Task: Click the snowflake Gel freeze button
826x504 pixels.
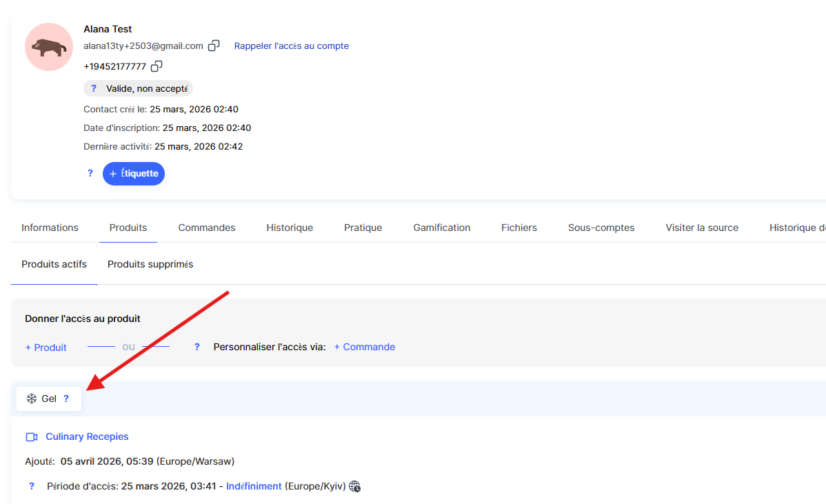Action: (x=41, y=399)
